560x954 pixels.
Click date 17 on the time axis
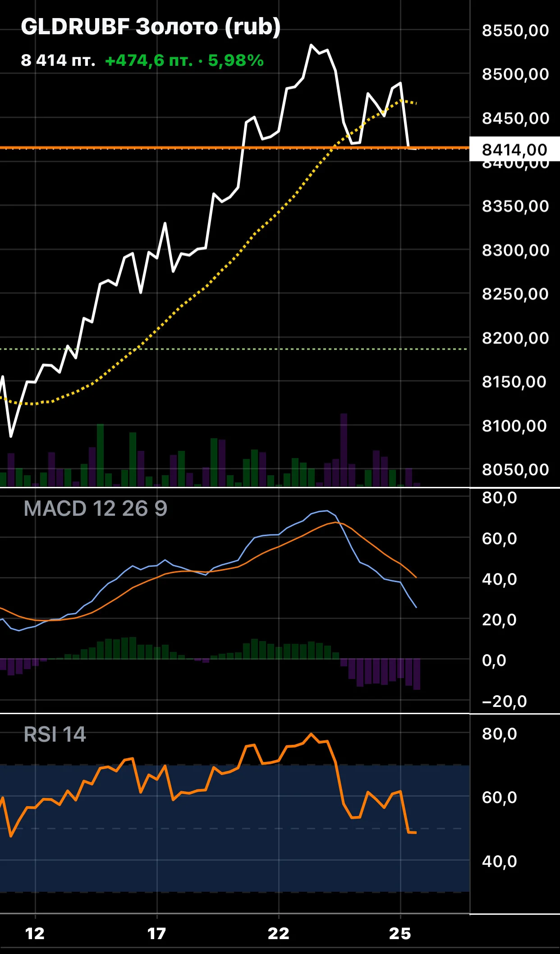(157, 933)
